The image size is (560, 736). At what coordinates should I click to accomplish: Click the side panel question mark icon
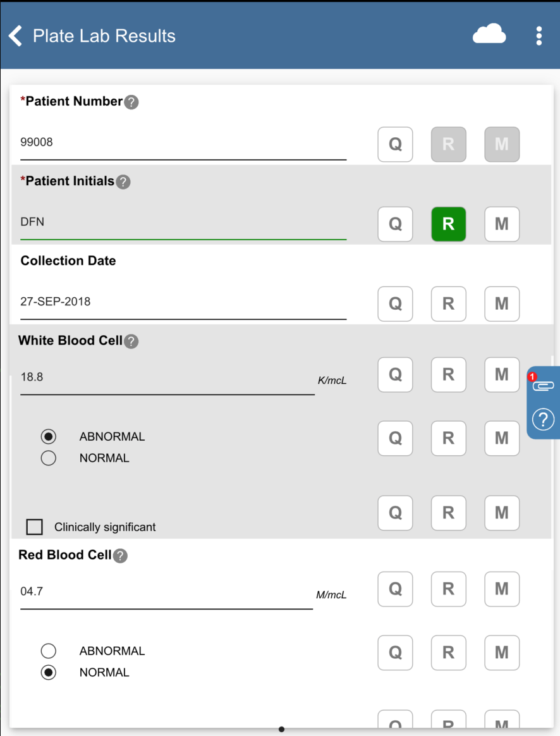pyautogui.click(x=544, y=419)
